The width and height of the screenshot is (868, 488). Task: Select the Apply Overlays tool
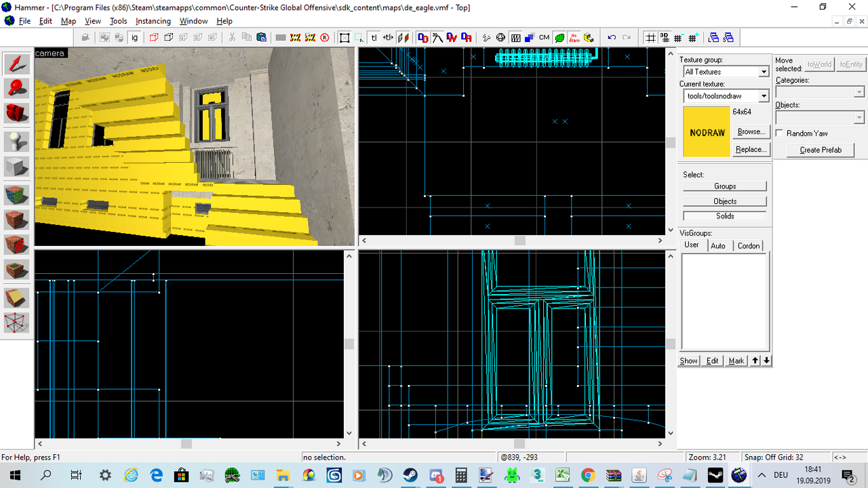coord(17,269)
